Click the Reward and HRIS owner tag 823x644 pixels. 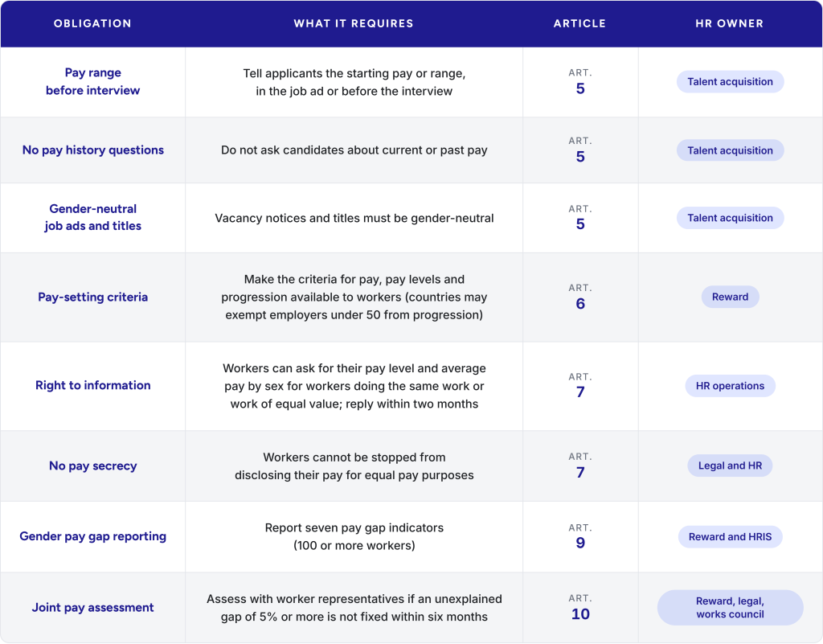pos(730,537)
